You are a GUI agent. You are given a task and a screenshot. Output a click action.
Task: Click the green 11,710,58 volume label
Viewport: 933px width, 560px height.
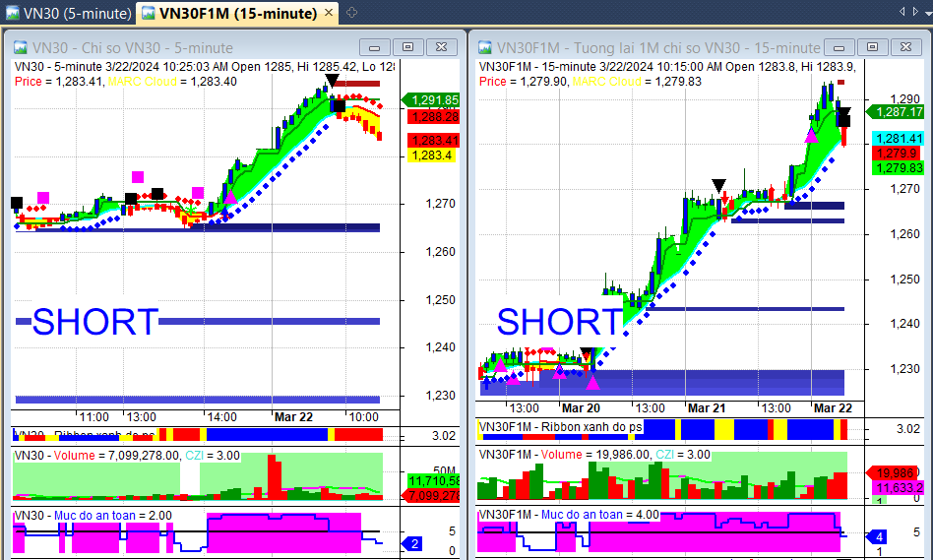coord(434,481)
